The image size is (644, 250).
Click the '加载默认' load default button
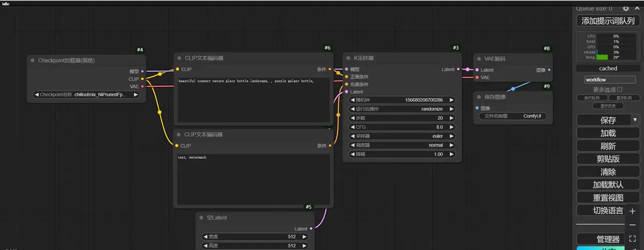pyautogui.click(x=608, y=185)
